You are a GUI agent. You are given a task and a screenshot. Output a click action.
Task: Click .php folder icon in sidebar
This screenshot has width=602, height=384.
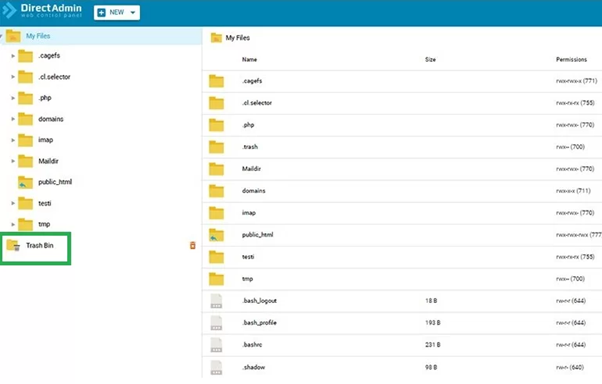coord(25,98)
